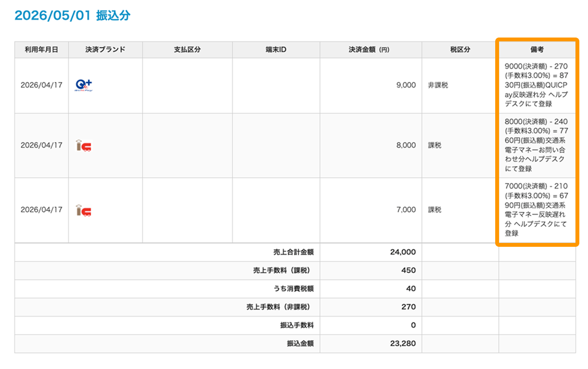Click the 端末ID column header
588x369 pixels.
276,50
